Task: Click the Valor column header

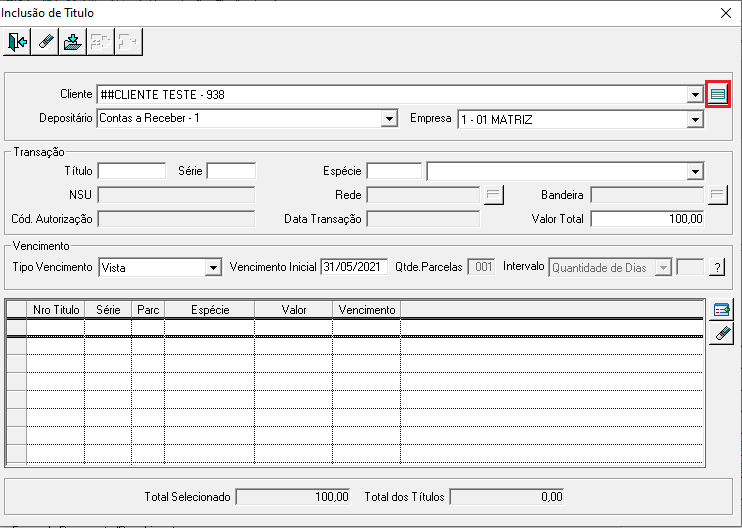Action: (x=294, y=310)
